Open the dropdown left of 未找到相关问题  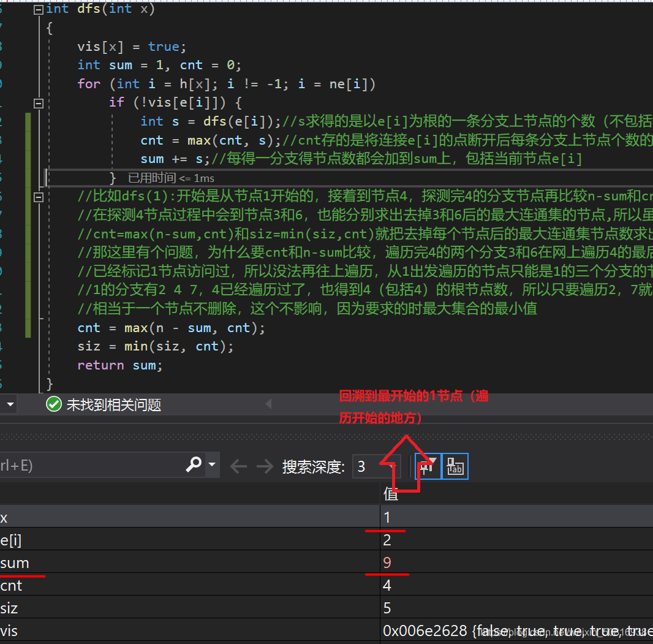(10, 404)
